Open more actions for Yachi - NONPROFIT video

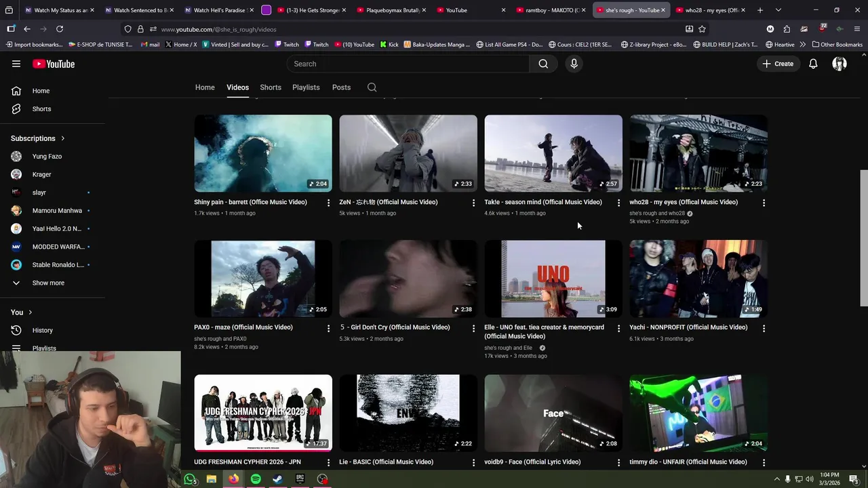[764, 328]
